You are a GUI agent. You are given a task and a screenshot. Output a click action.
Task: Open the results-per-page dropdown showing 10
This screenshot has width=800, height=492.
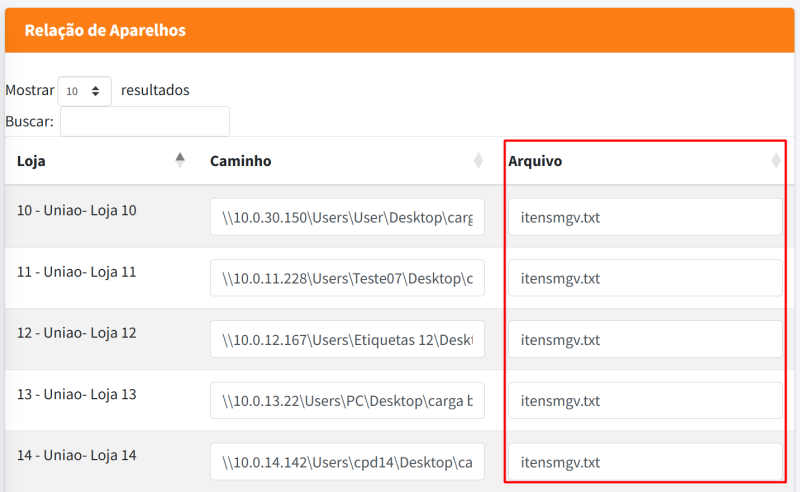[x=84, y=91]
